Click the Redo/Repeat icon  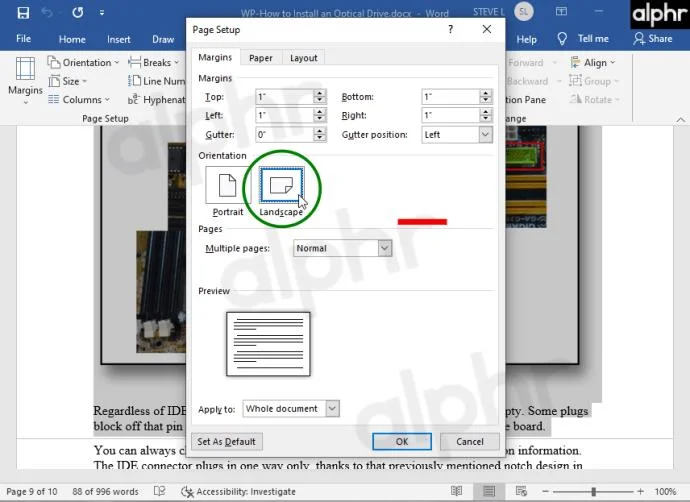pyautogui.click(x=78, y=12)
